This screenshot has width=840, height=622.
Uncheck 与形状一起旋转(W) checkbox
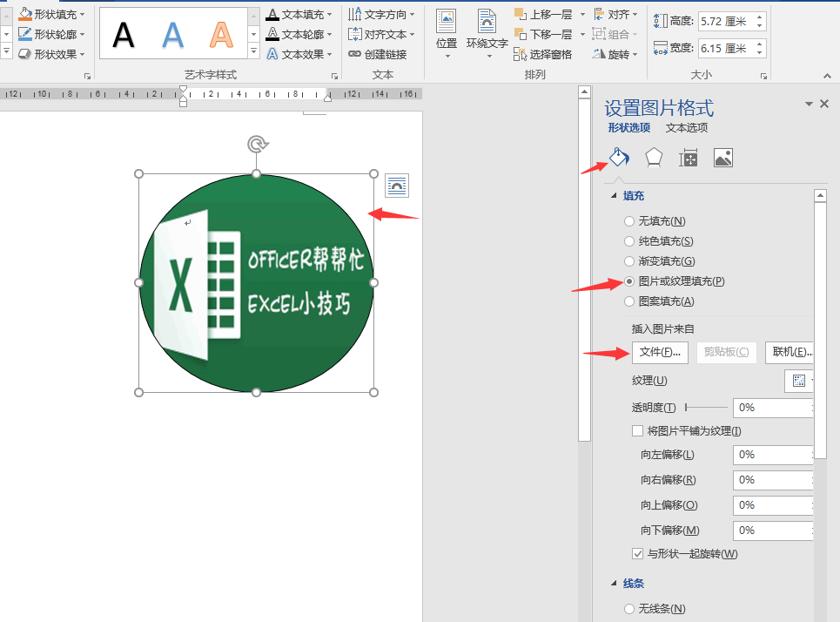point(637,554)
